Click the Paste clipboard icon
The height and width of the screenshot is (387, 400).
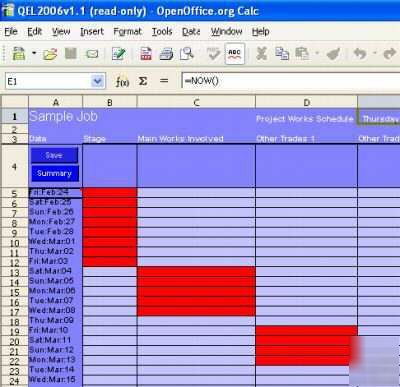tap(302, 53)
